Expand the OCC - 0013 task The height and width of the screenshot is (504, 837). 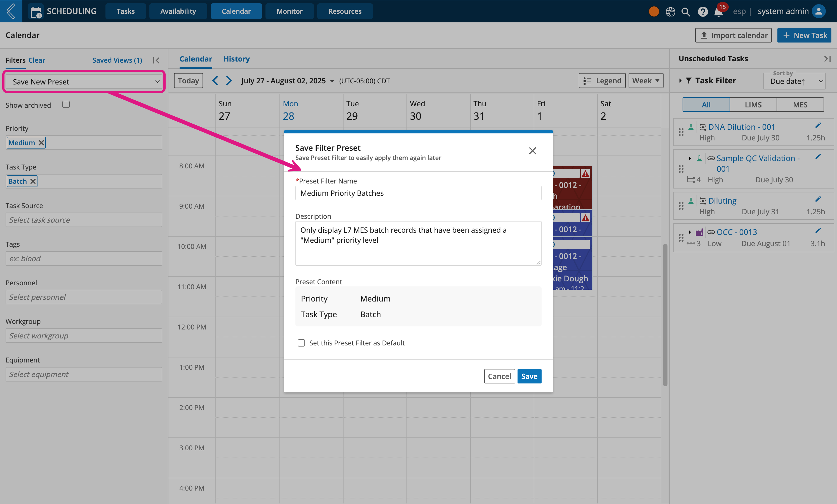click(690, 232)
